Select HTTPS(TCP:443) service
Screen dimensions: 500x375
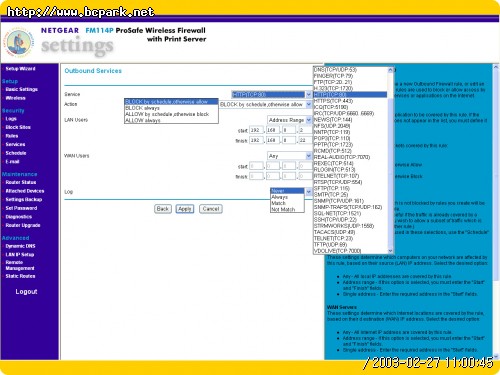(x=350, y=101)
